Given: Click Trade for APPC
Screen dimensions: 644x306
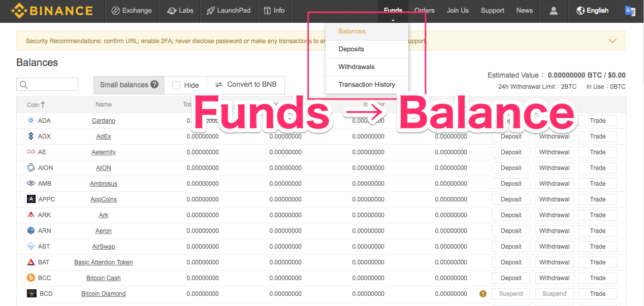Looking at the screenshot, I should pyautogui.click(x=598, y=199).
